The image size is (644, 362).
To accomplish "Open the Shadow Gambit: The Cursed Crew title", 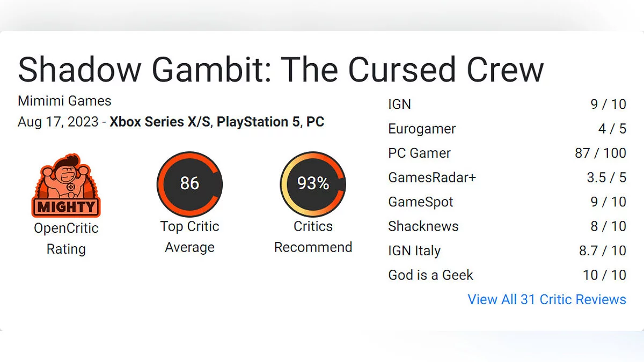I will tap(281, 69).
